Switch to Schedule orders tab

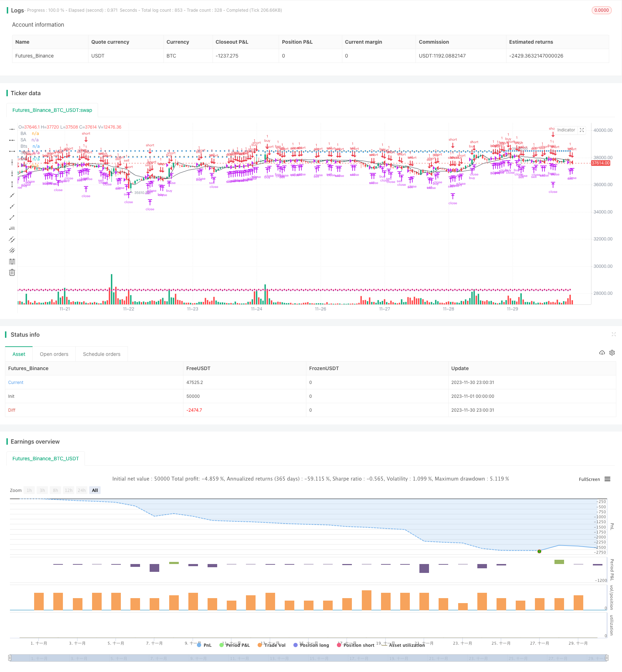(102, 354)
